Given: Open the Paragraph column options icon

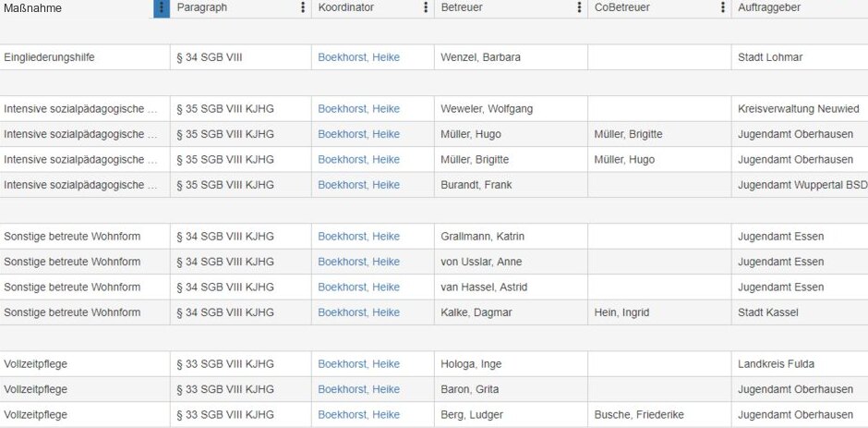Looking at the screenshot, I should 303,7.
